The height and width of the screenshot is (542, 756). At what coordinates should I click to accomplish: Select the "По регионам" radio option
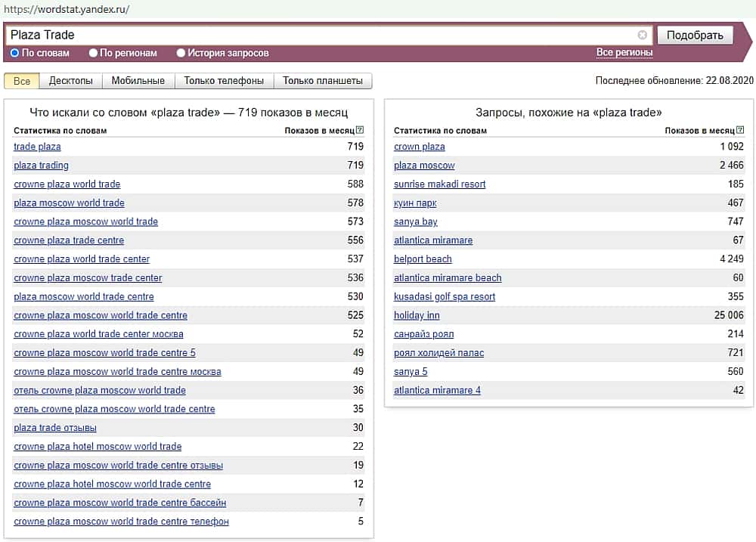(x=93, y=53)
